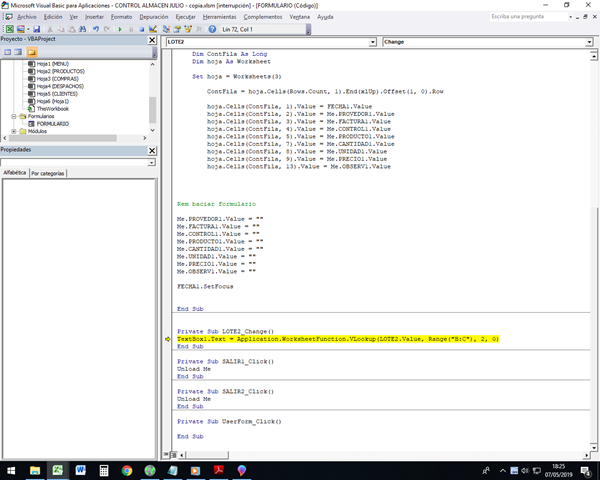Open Google Chrome from the taskbar

(x=127, y=468)
